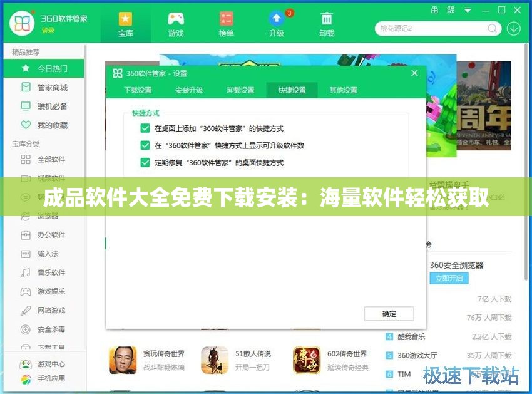Select 办公软件 category

(44, 235)
